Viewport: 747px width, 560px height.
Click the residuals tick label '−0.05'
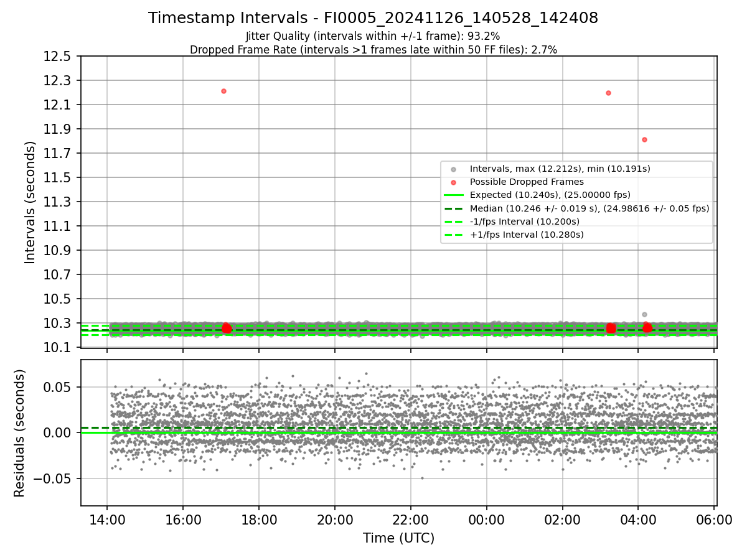[x=53, y=479]
